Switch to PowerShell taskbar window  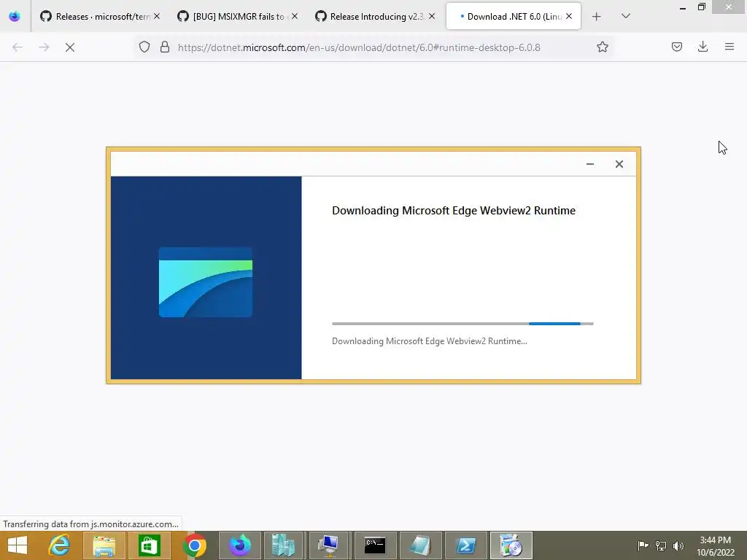(x=465, y=545)
